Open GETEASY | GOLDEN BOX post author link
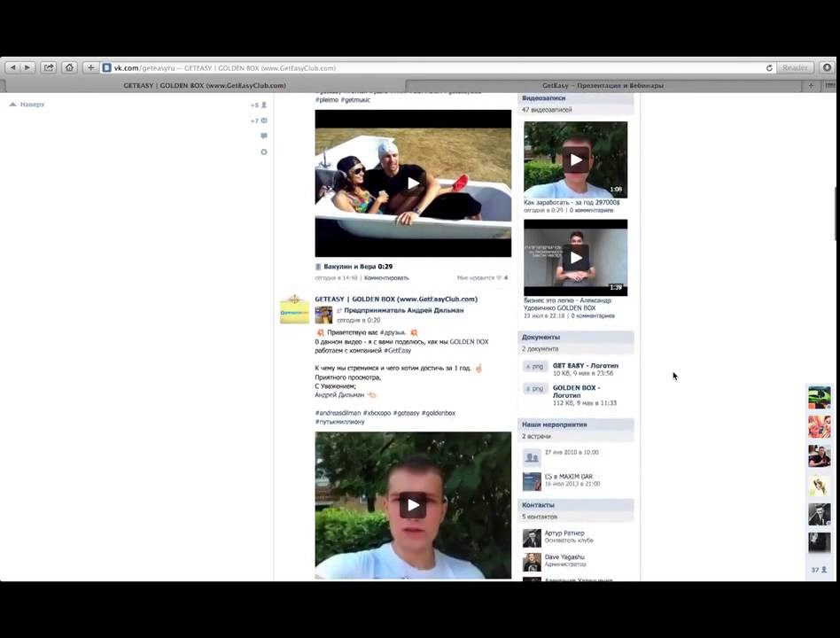This screenshot has width=840, height=638. pos(396,299)
